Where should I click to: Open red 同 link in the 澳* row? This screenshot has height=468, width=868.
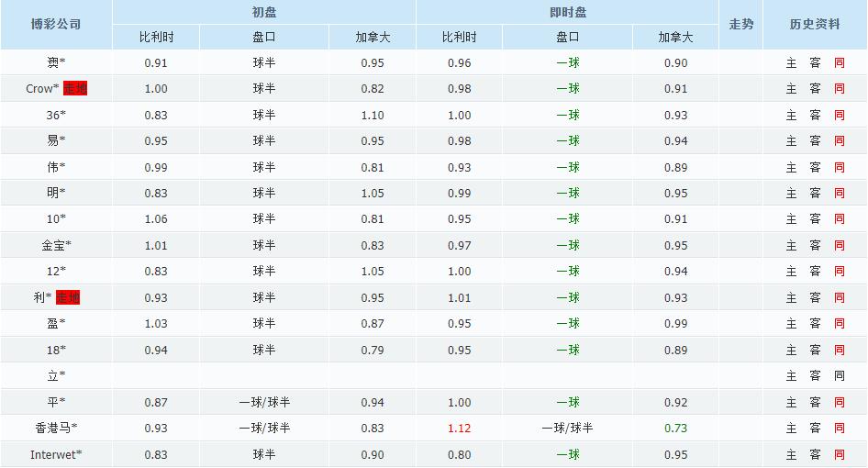840,62
